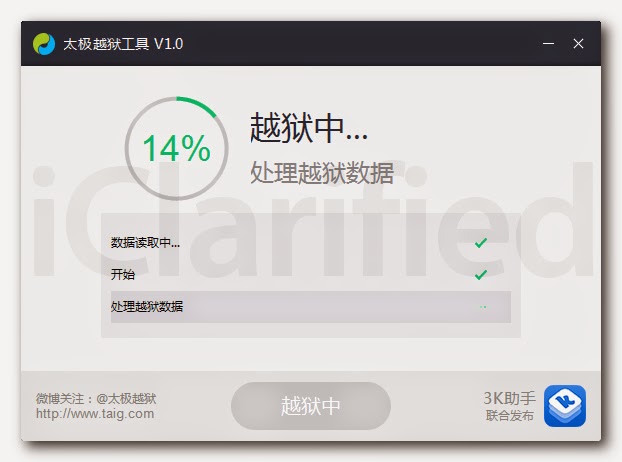Click the 处理越狱数据 status subtitle
Viewport: 622px width, 462px height.
(322, 173)
